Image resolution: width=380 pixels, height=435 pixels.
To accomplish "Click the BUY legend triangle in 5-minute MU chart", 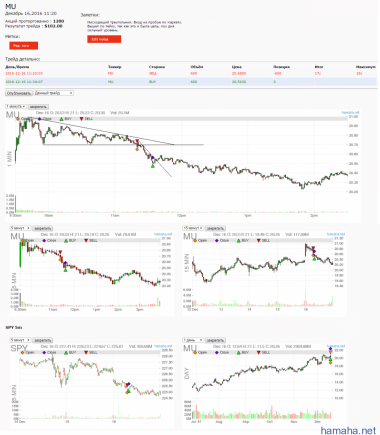I will pyautogui.click(x=66, y=240).
